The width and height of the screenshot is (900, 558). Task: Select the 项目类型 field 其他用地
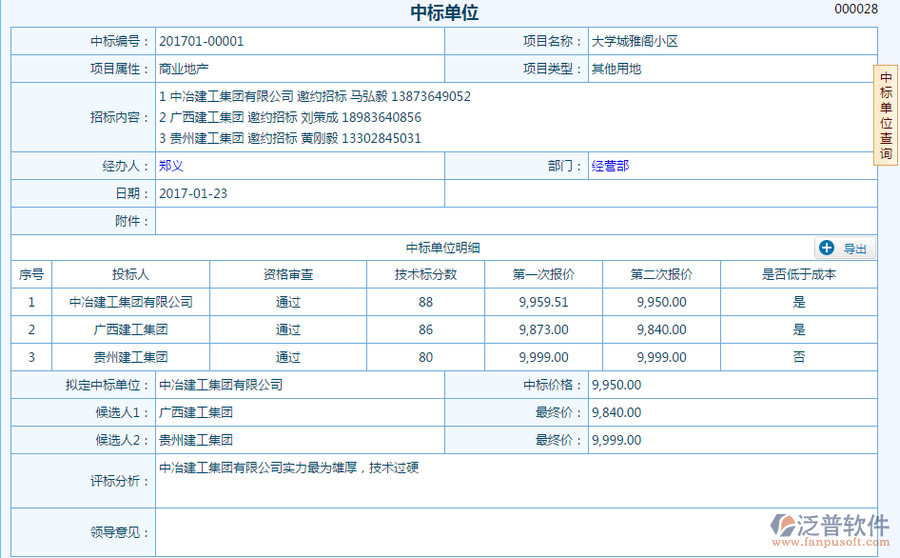click(616, 69)
